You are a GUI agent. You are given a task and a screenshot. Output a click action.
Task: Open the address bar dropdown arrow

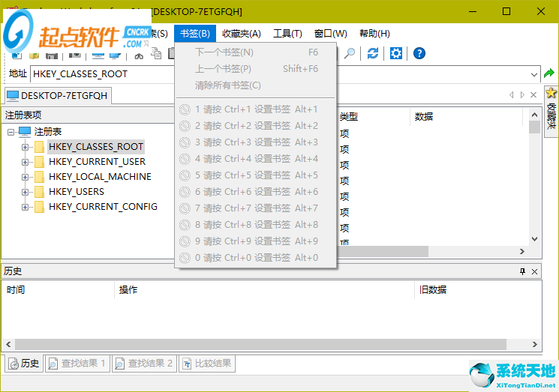(x=533, y=74)
